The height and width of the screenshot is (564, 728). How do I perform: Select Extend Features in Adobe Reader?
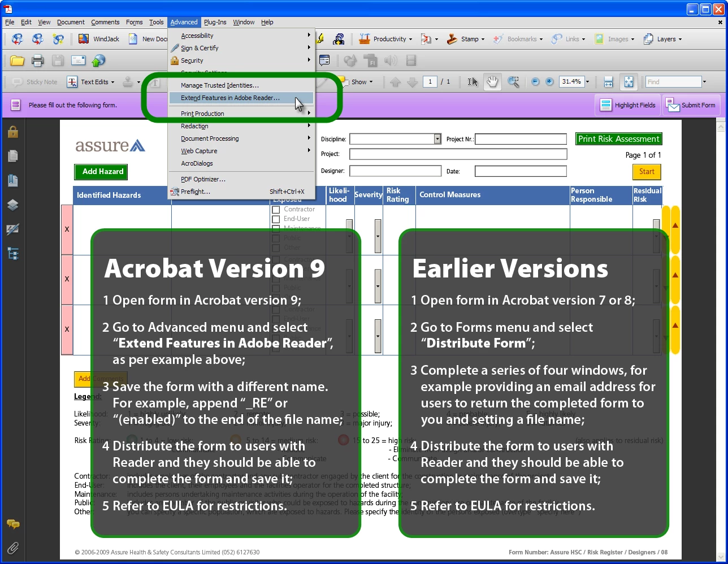[241, 98]
